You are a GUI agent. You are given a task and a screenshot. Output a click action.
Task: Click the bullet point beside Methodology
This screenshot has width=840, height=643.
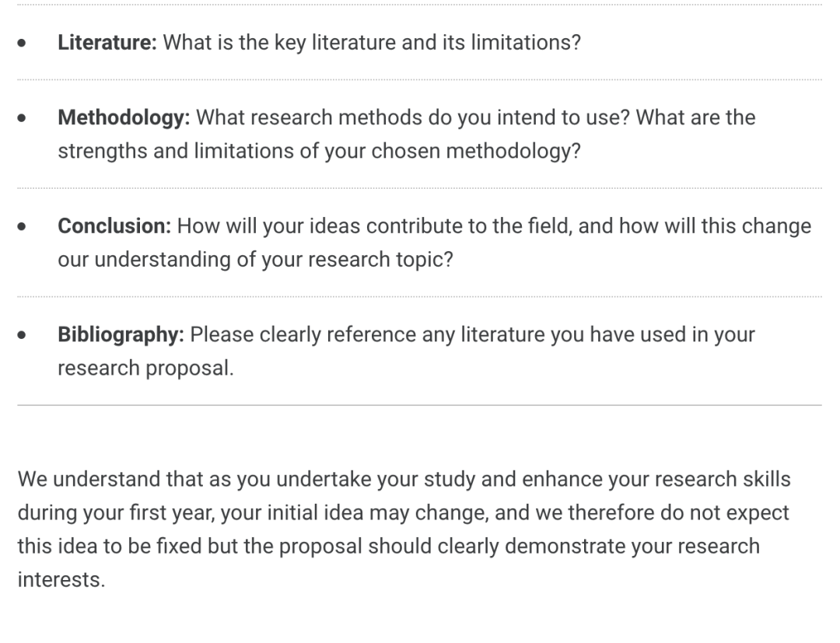(x=26, y=119)
